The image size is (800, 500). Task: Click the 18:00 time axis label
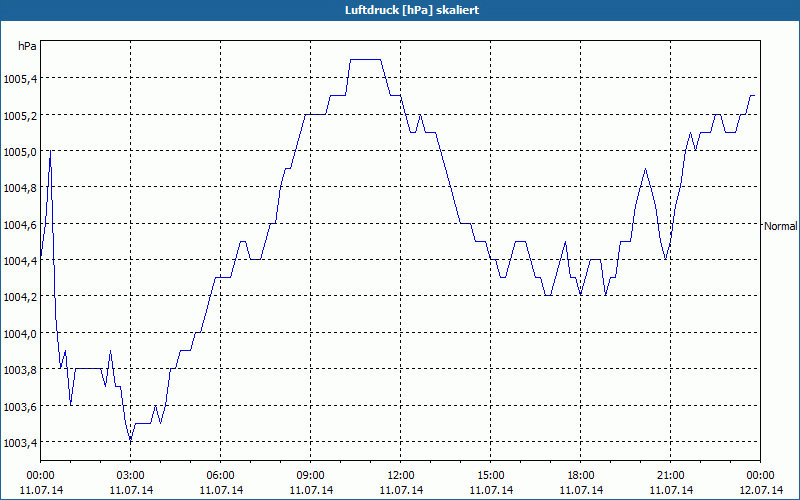[581, 476]
